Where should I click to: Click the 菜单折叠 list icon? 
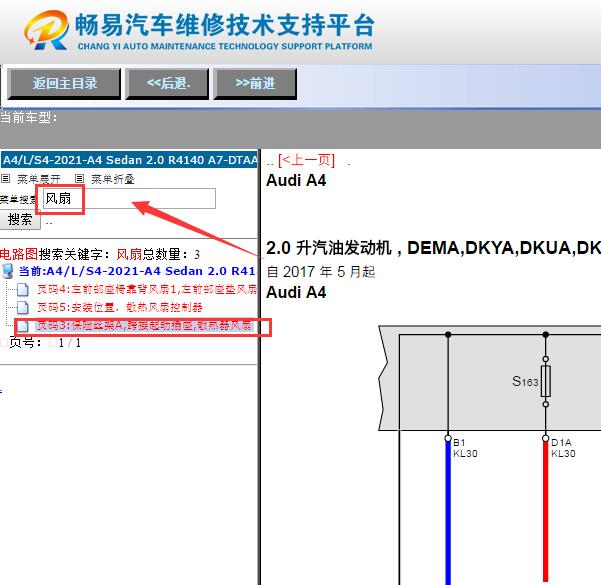click(79, 179)
